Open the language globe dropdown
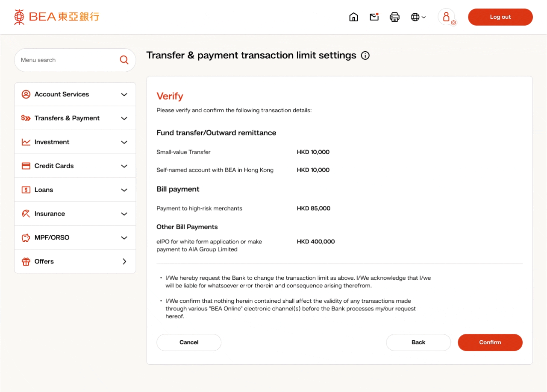 click(418, 17)
